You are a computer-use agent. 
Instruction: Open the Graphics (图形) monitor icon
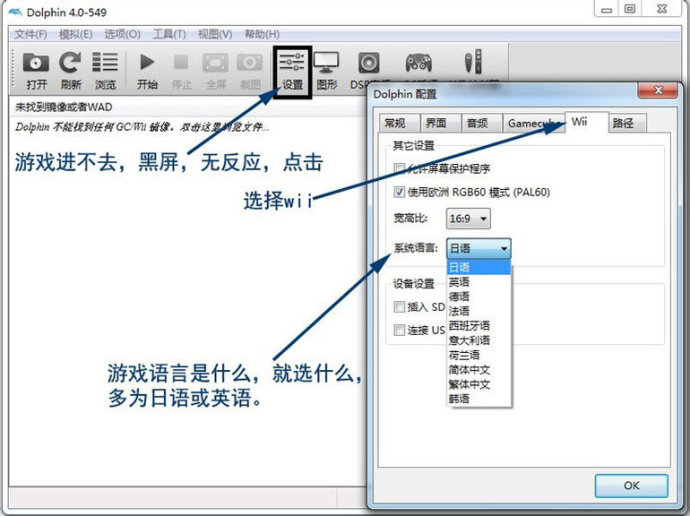(x=326, y=62)
